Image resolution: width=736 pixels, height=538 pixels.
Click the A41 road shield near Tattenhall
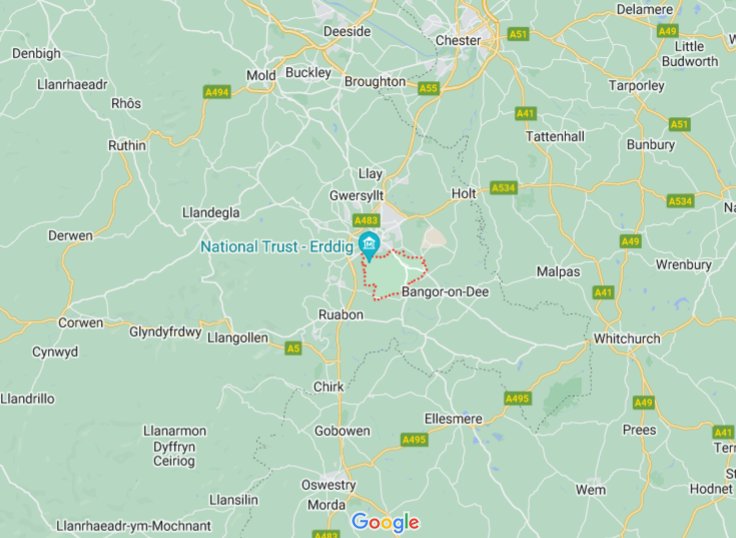pos(525,114)
